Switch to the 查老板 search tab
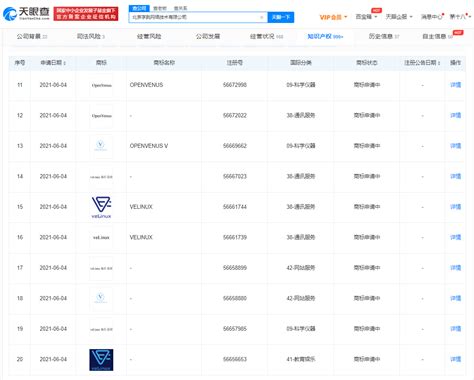The width and height of the screenshot is (474, 380). [x=160, y=8]
